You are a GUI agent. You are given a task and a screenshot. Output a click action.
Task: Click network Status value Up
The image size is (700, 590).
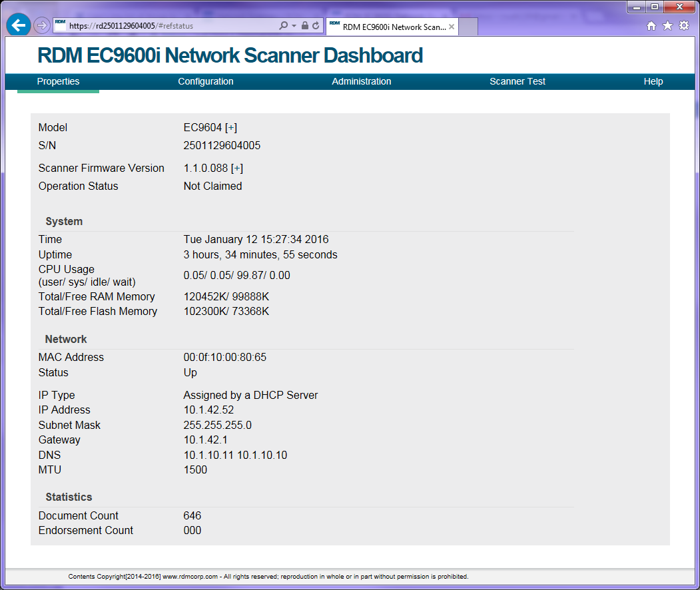[x=190, y=373]
